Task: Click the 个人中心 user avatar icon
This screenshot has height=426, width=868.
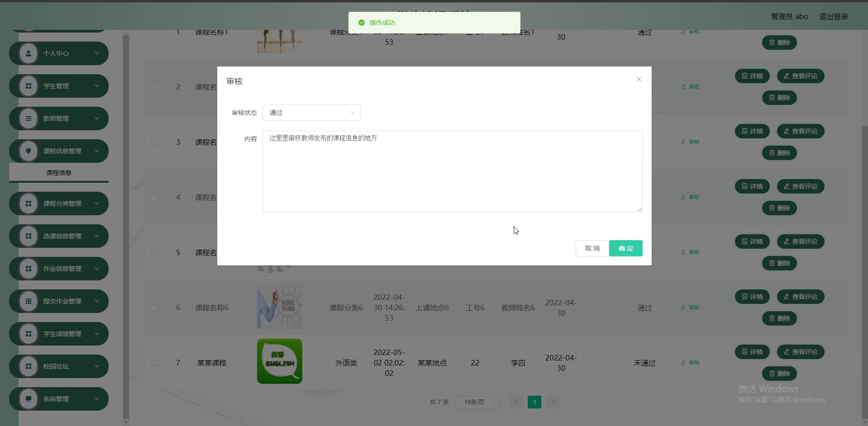Action: click(29, 53)
